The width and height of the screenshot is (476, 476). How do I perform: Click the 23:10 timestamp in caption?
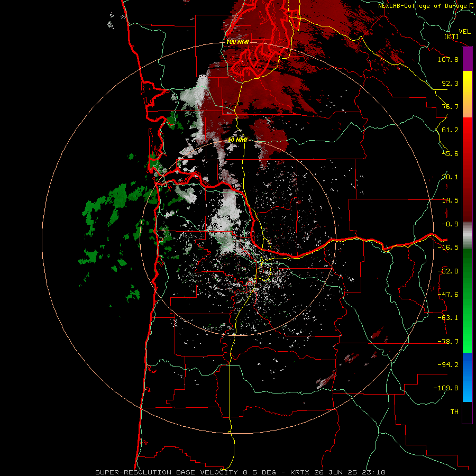(373, 472)
